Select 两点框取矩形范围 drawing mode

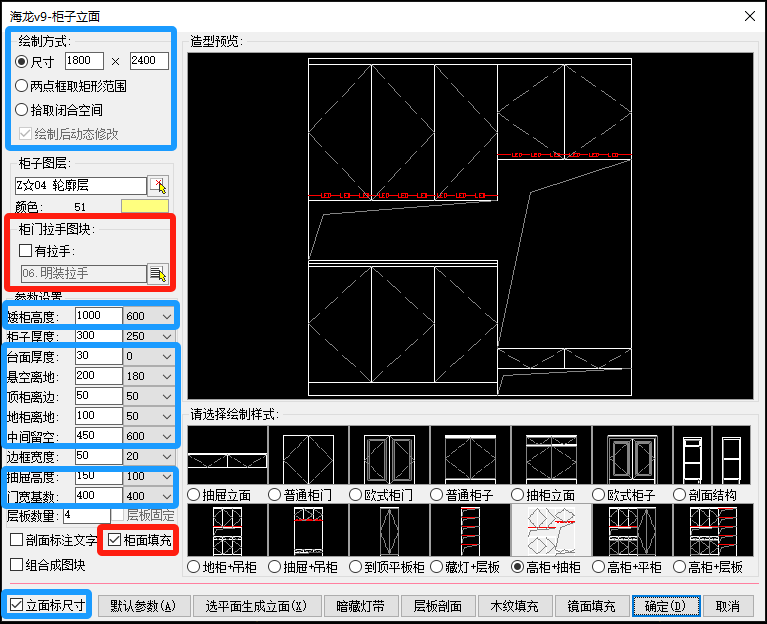(x=22, y=86)
